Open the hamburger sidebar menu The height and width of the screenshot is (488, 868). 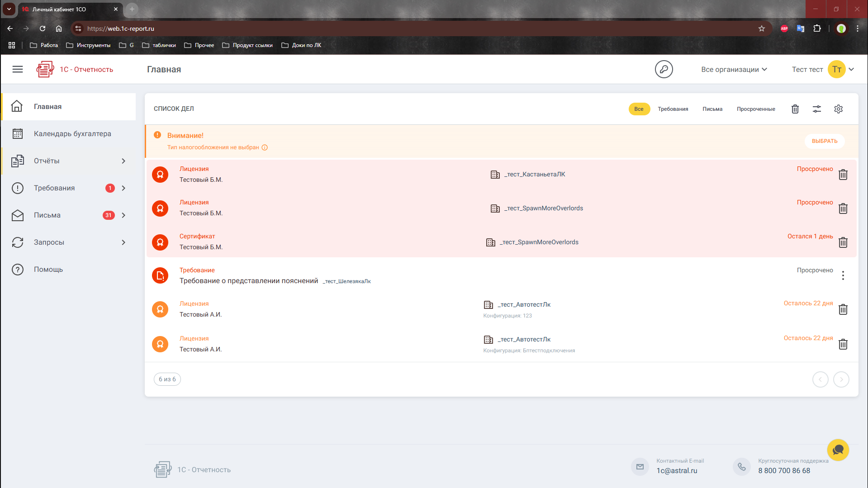[18, 69]
